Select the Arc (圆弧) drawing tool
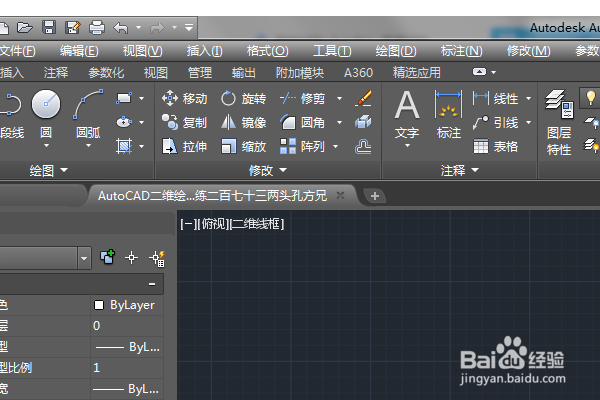The width and height of the screenshot is (600, 400). coord(88,113)
